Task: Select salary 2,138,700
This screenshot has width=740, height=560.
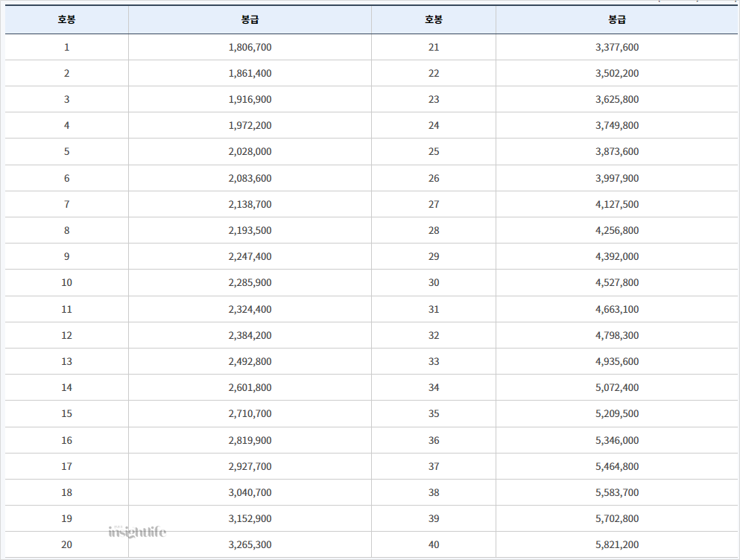Action: coord(250,204)
